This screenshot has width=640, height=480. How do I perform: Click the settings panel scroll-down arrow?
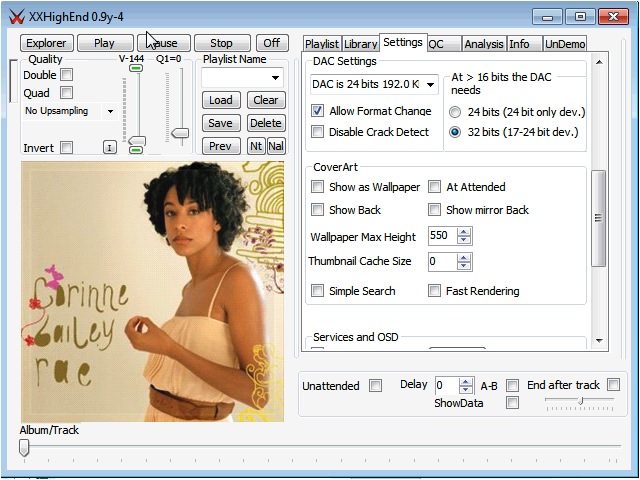(x=599, y=340)
